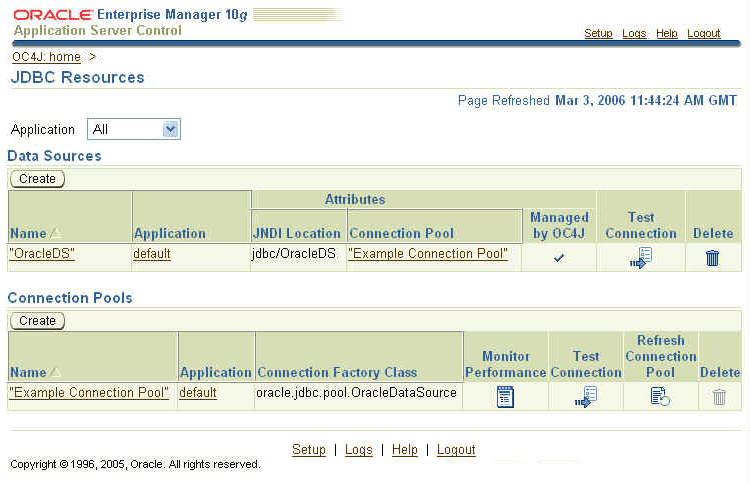Navigate to OC4J: home breadcrumb
This screenshot has height=483, width=750.
46,57
